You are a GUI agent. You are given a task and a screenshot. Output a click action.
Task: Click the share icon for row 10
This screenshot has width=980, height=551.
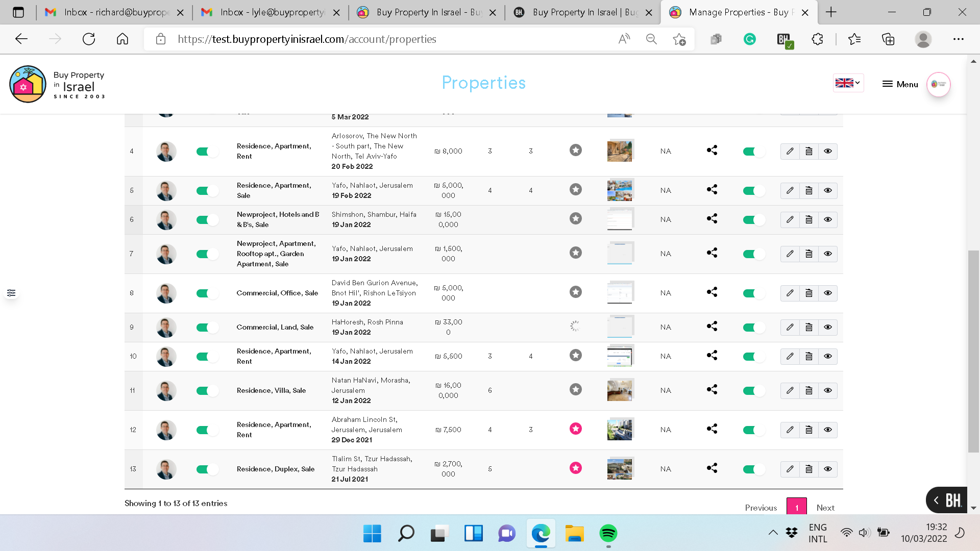[712, 356]
